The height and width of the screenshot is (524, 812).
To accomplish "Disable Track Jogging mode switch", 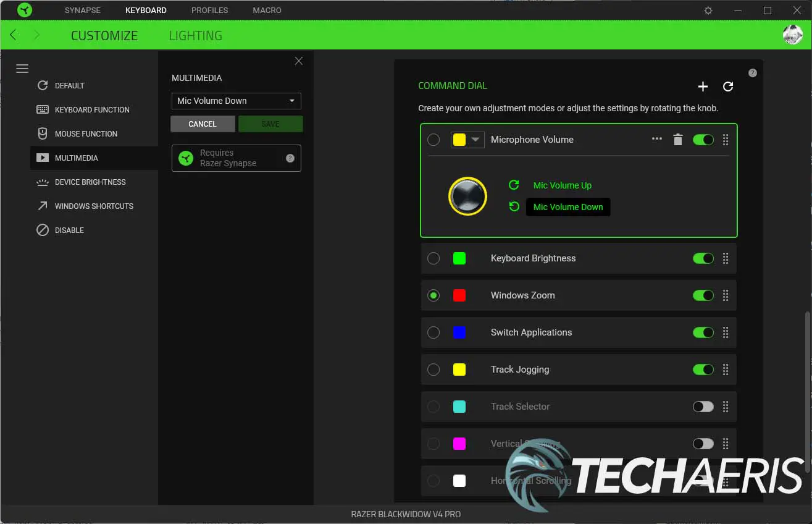I will click(x=703, y=370).
